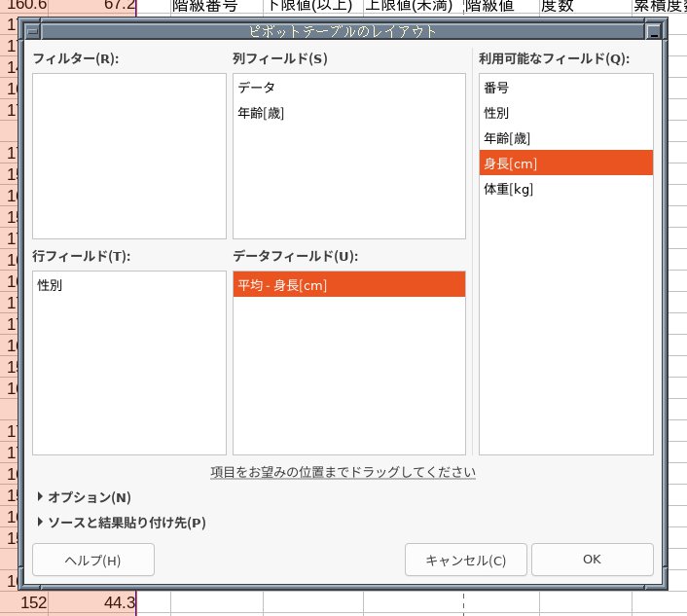Select データ in column fields list

256,88
